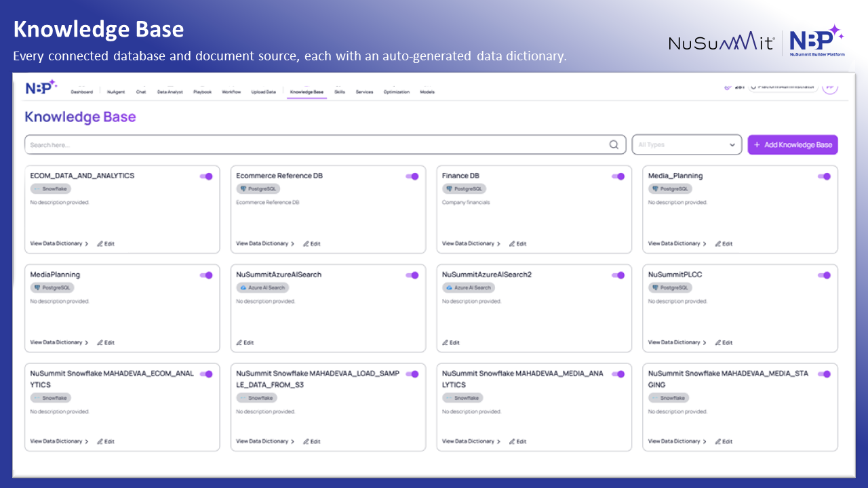This screenshot has height=488, width=868.
Task: Click PostgreSQL badge on Finance DB card
Action: (x=464, y=189)
